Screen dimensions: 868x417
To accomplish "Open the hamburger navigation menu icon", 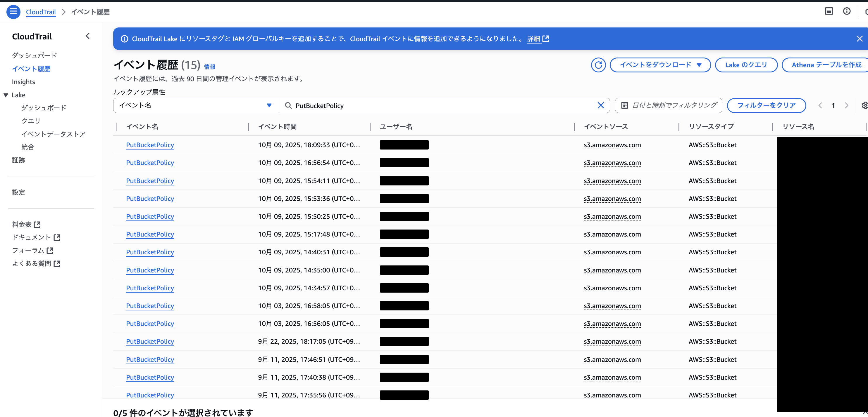I will tap(13, 12).
